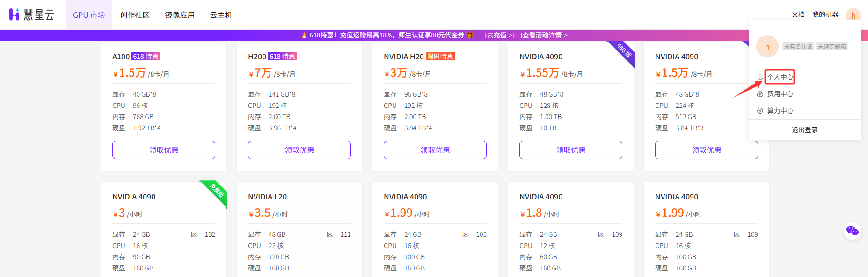The height and width of the screenshot is (277, 868).
Task: Open the 我的机器 link
Action: pyautogui.click(x=825, y=14)
